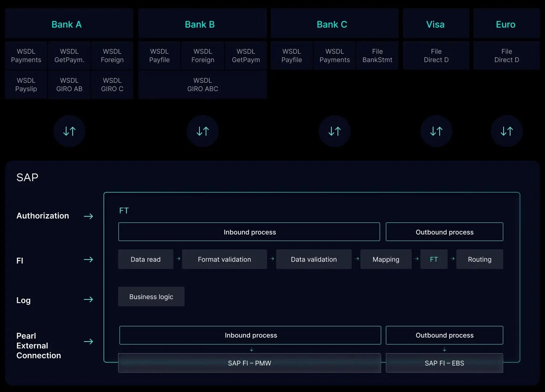545x392 pixels.
Task: Click the FT heading above the Inbound process box
Action: (124, 211)
